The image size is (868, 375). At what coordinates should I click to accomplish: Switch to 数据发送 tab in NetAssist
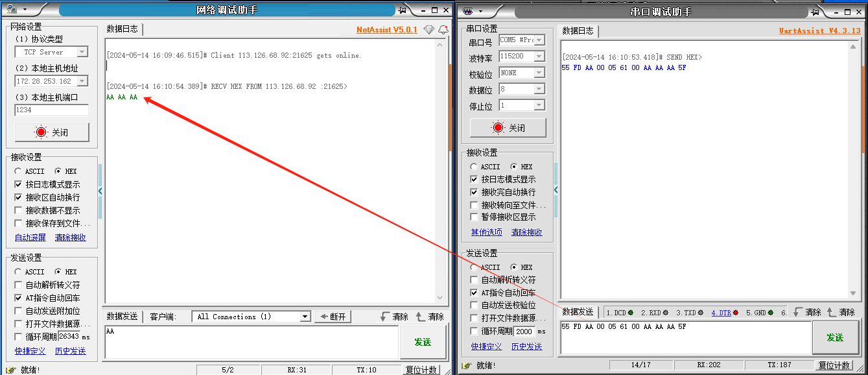tap(122, 317)
